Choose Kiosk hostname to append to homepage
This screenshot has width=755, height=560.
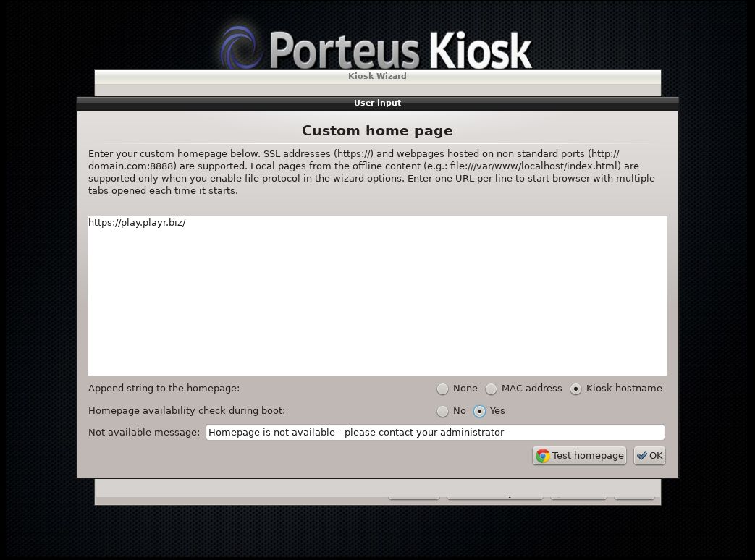click(x=575, y=389)
